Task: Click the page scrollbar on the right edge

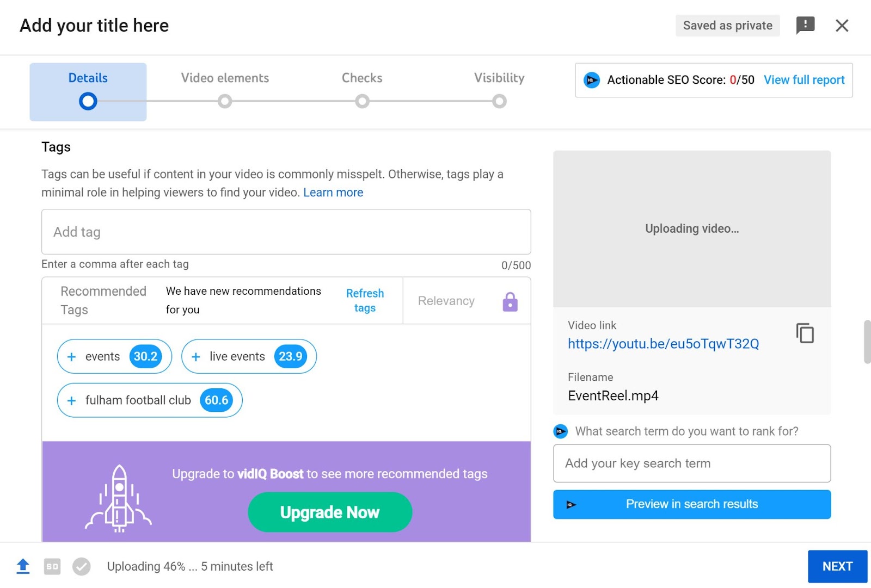Action: tap(867, 342)
